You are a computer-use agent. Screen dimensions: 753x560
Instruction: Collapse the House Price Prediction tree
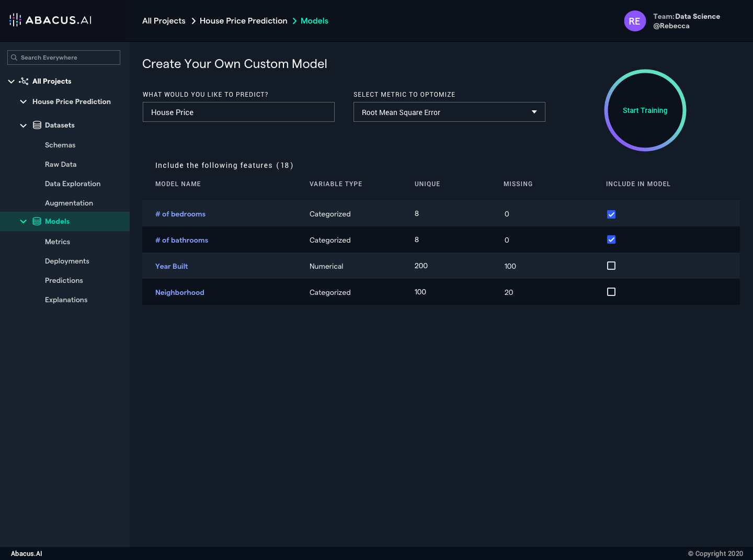tap(23, 101)
